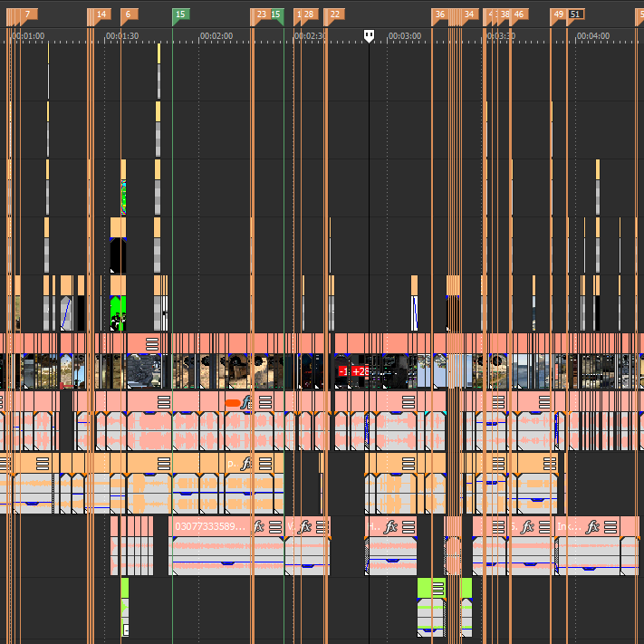The width and height of the screenshot is (644, 644).
Task: Select the highlighted marker 51
Action: pyautogui.click(x=576, y=14)
